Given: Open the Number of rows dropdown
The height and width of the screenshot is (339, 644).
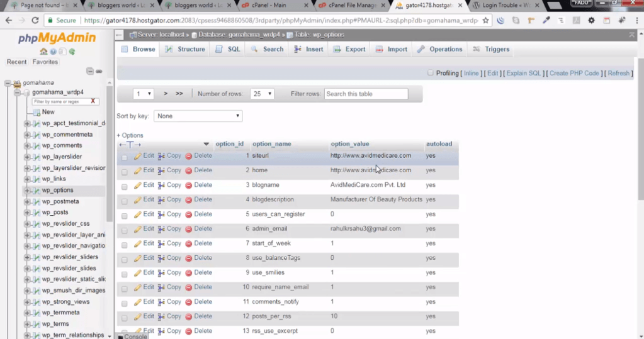Looking at the screenshot, I should [262, 94].
